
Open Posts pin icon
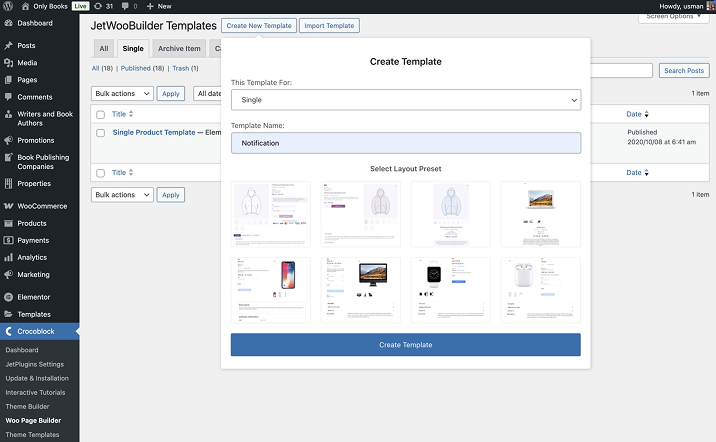8,46
